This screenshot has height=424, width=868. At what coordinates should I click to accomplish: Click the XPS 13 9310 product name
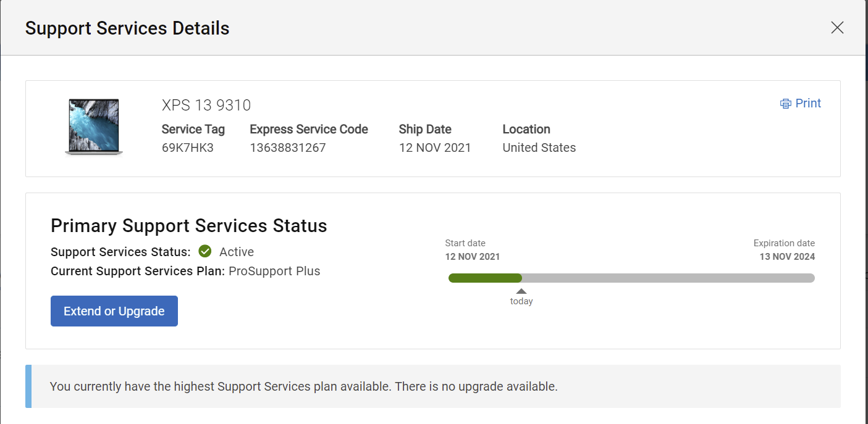tap(206, 106)
